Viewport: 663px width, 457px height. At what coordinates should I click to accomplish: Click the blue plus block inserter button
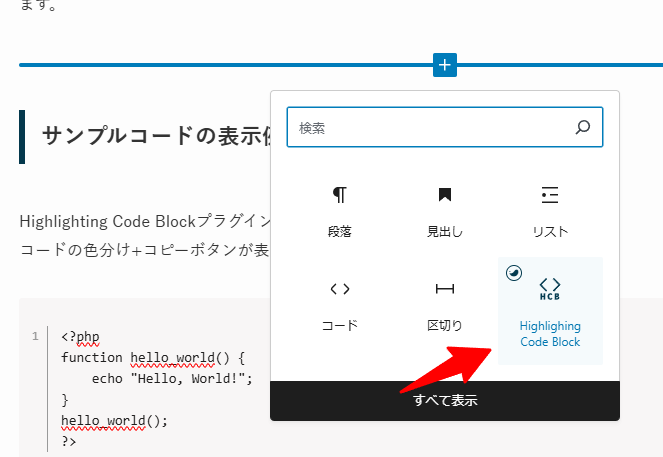444,65
